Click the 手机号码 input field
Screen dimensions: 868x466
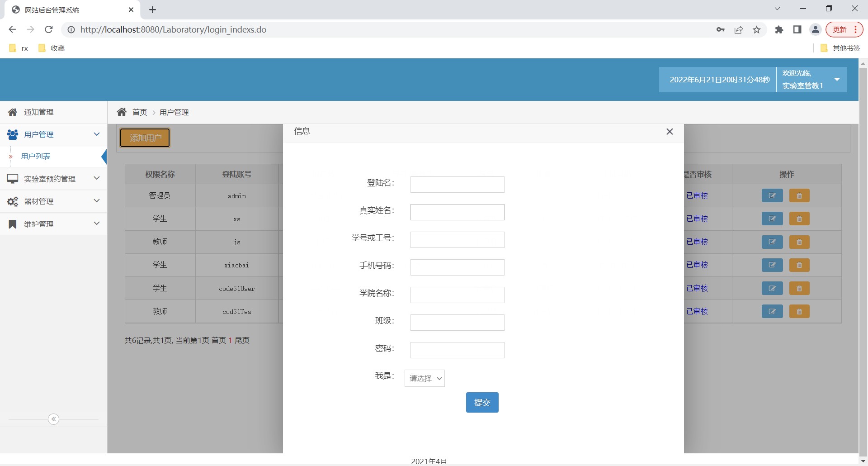[x=457, y=267]
